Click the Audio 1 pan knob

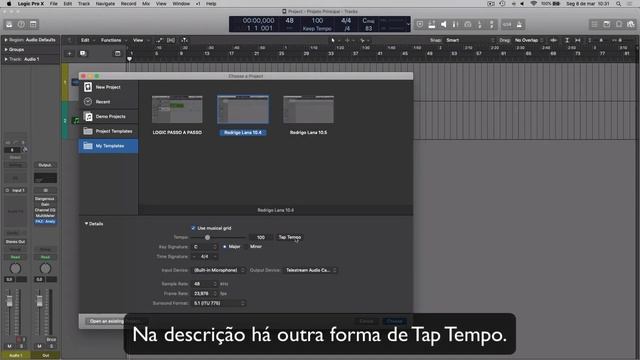tap(15, 268)
